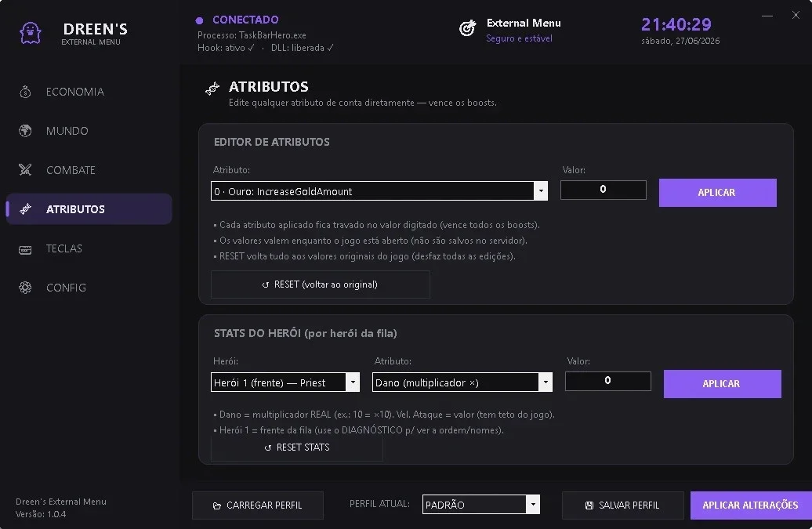Apply the attribute editor value

click(717, 193)
